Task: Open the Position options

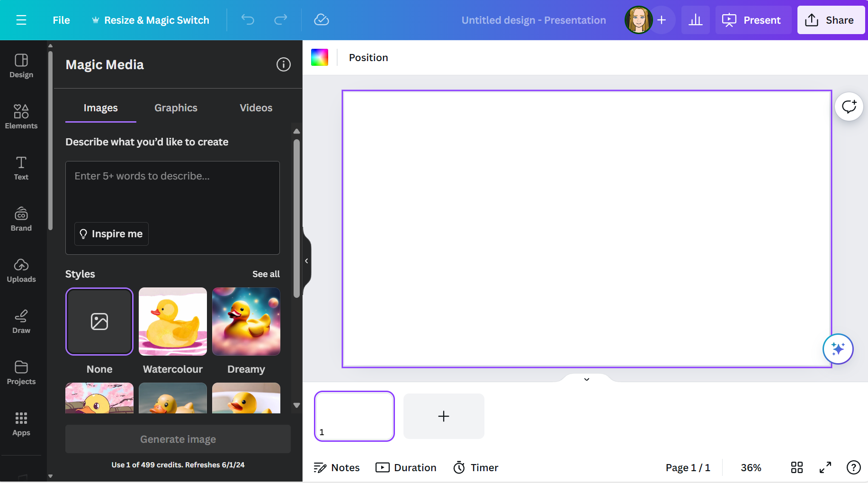Action: click(368, 57)
